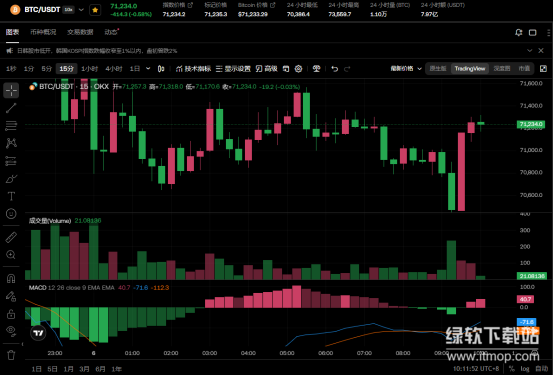Toggle the favorite star for BTC/USDT
554x376 pixels.
coord(95,10)
